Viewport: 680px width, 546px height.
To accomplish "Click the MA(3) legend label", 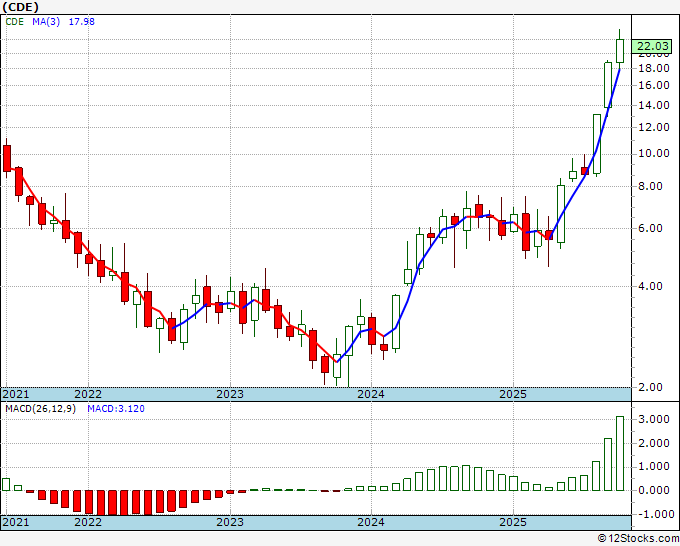I will [x=46, y=22].
